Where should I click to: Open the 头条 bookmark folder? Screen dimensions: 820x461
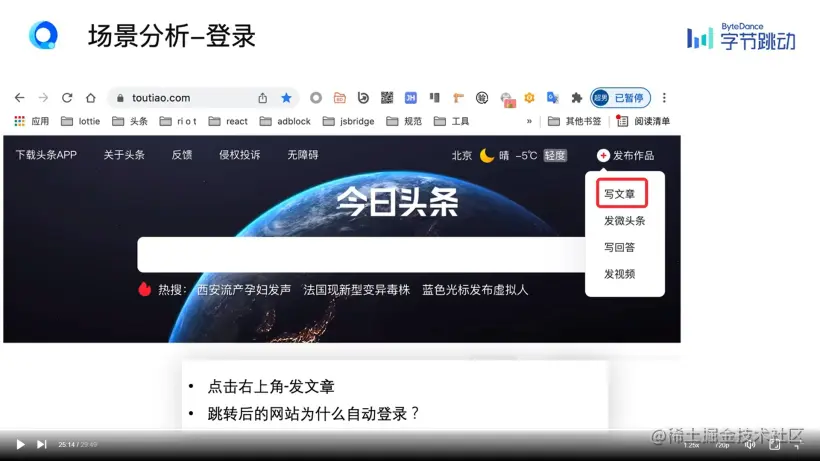pos(130,121)
